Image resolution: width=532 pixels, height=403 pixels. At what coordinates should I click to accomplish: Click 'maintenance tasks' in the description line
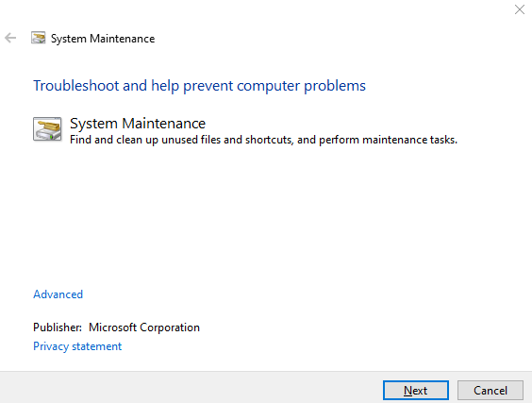click(x=410, y=140)
